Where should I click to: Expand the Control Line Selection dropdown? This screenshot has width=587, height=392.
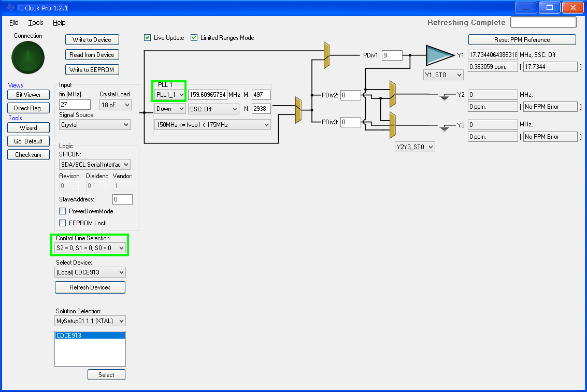(x=90, y=248)
